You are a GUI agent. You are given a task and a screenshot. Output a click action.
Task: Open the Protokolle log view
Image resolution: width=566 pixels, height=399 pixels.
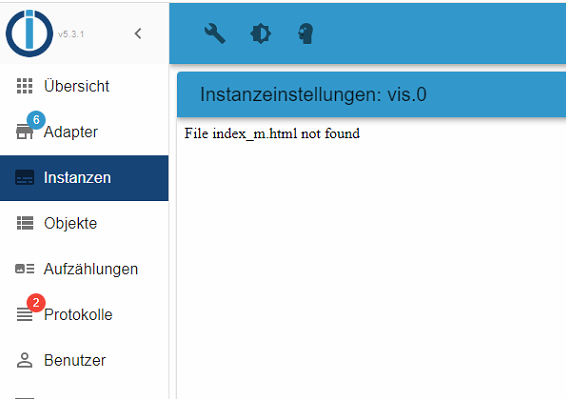click(x=84, y=315)
